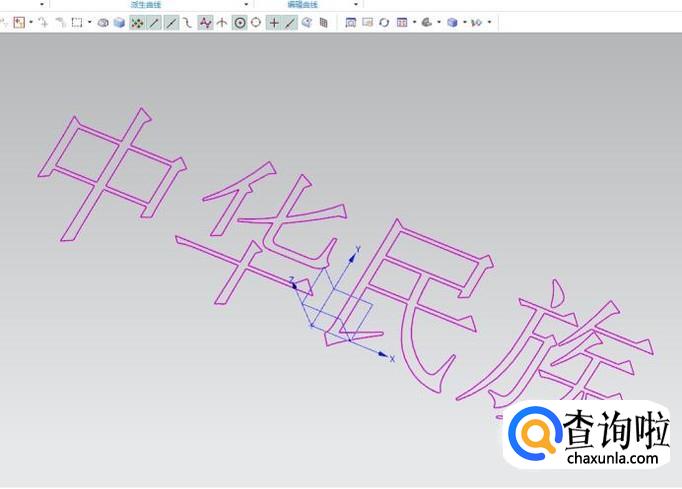This screenshot has width=682, height=489.
Task: Click the zigzag polyline snap icon
Action: coord(205,22)
